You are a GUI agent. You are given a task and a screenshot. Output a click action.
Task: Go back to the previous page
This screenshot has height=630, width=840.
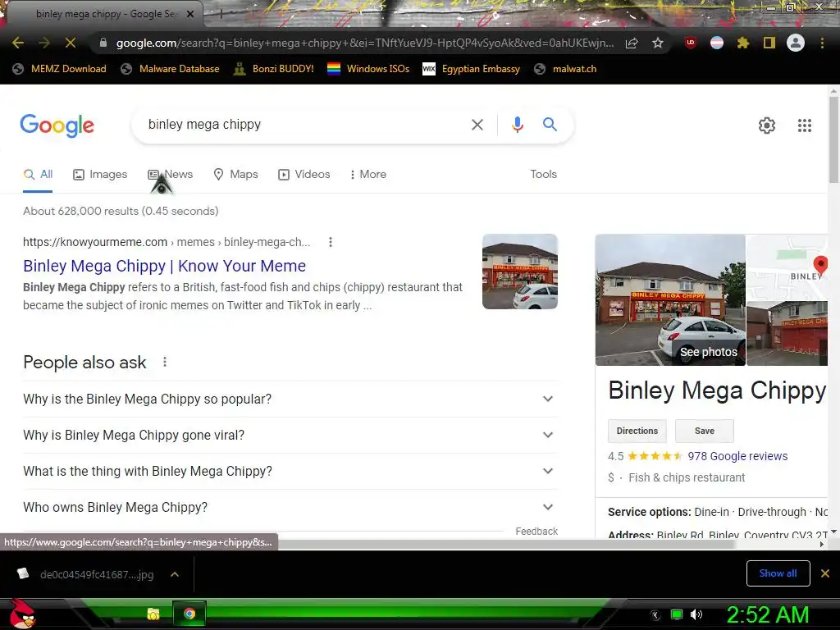[18, 43]
